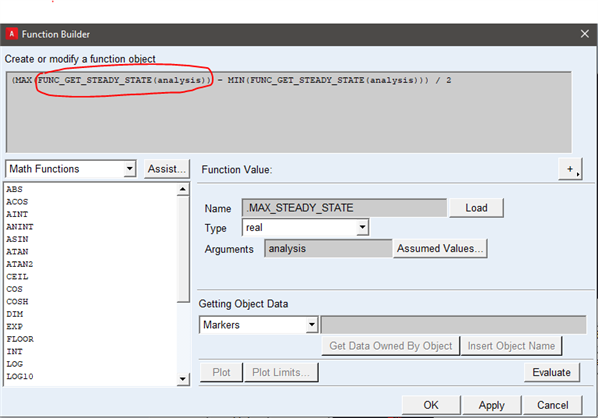
Task: Click the Assist... button
Action: point(167,169)
